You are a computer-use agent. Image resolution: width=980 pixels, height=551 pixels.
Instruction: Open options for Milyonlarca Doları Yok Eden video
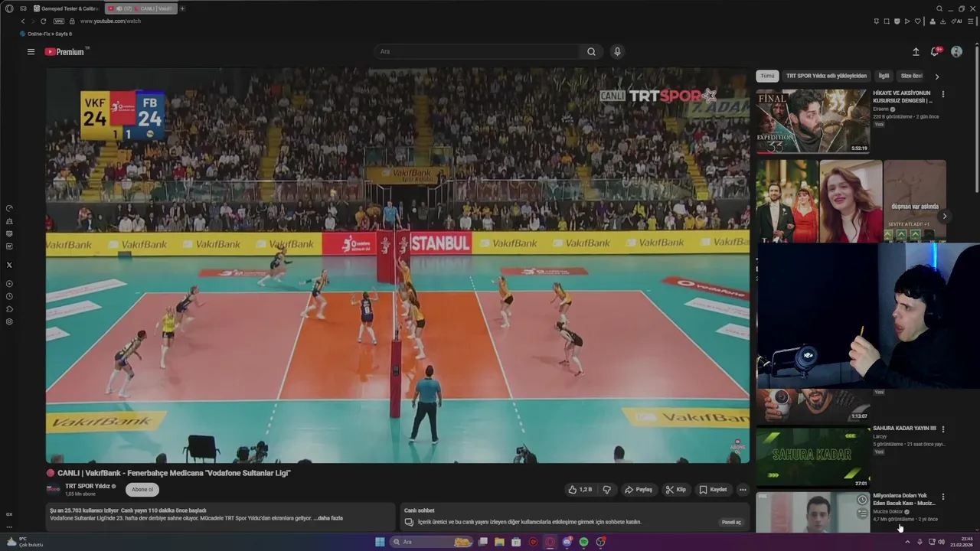[x=943, y=497]
